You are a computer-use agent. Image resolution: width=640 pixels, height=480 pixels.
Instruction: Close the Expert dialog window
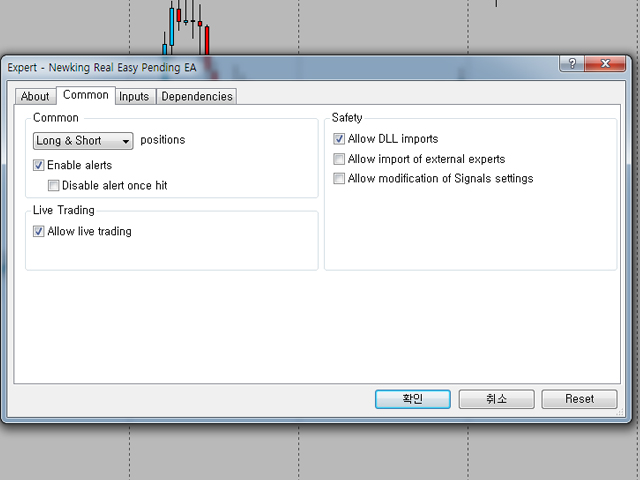click(605, 63)
